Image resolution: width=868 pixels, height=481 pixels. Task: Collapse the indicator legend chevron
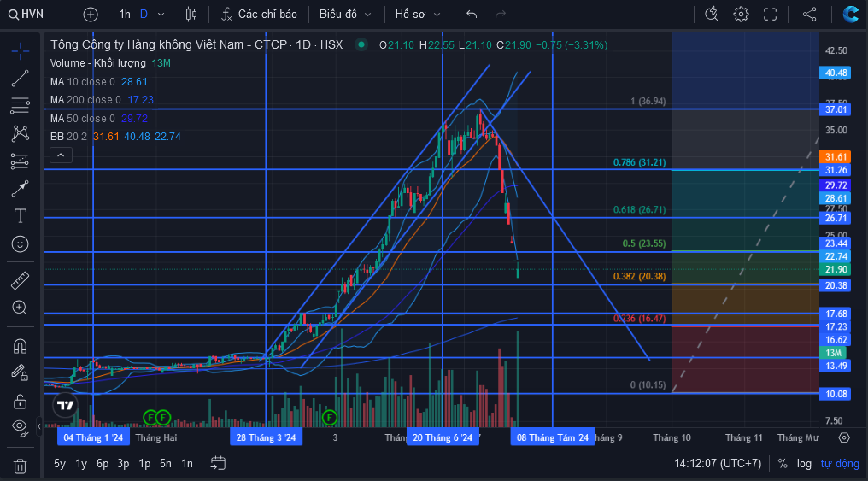pos(61,155)
